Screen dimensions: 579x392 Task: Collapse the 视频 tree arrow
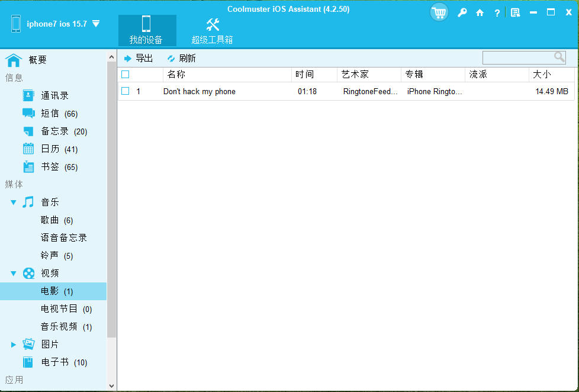point(14,274)
